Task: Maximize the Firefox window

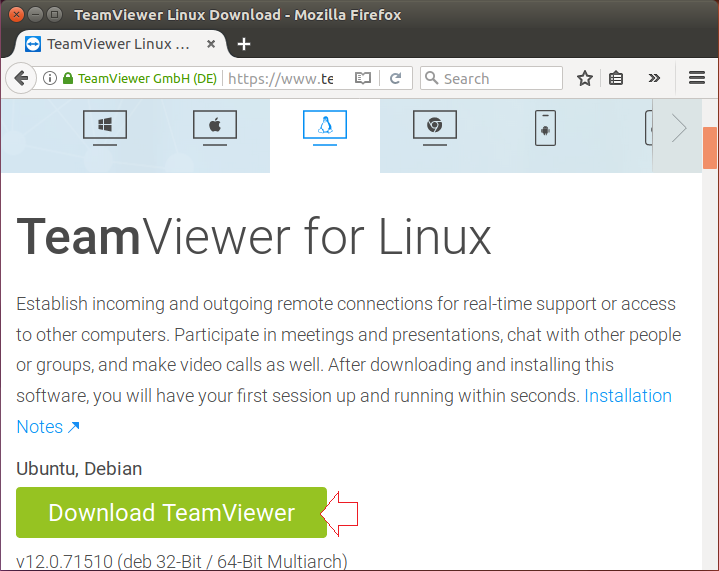Action: (55, 15)
